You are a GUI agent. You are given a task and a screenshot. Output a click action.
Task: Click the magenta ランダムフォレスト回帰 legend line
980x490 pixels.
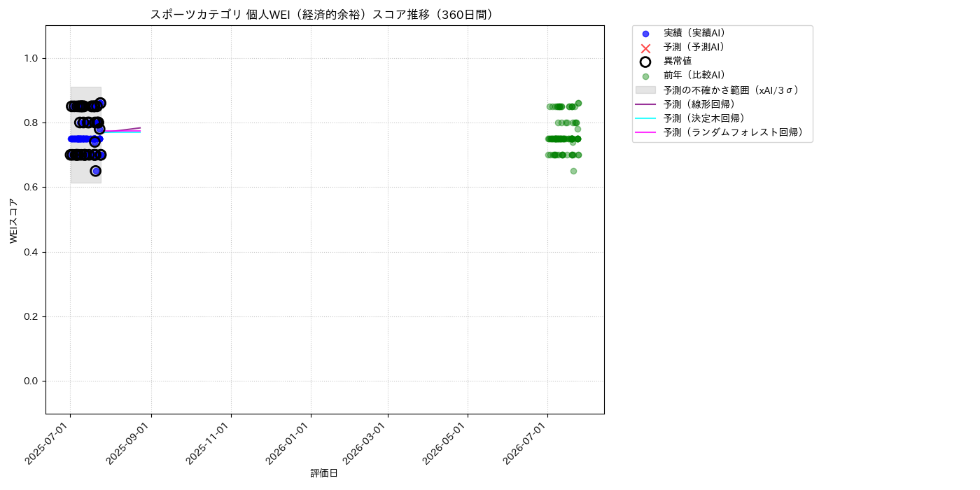[x=645, y=132]
